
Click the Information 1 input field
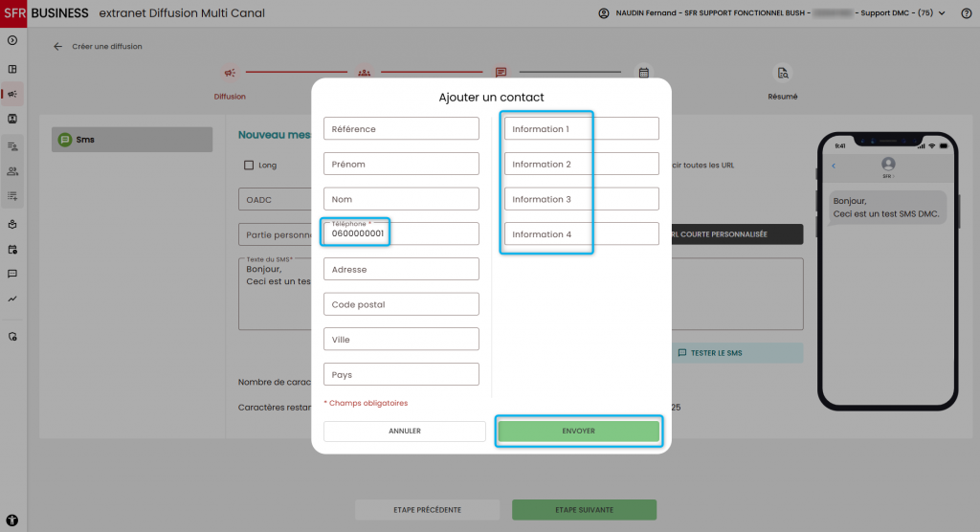coord(581,128)
